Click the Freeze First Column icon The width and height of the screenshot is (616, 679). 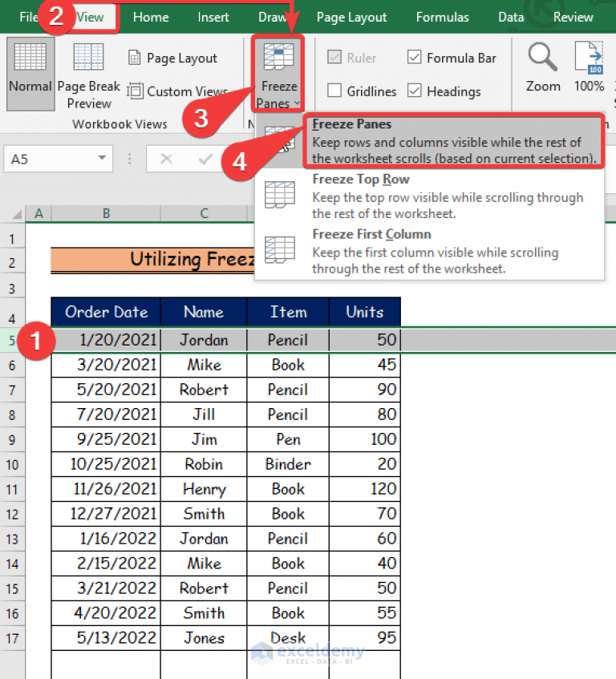pyautogui.click(x=280, y=249)
